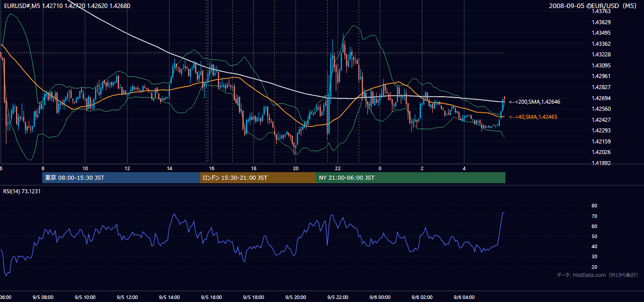This screenshot has height=302, width=644.
Task: Click the 9/5 20:00 bottom date label
Action: (x=296, y=297)
